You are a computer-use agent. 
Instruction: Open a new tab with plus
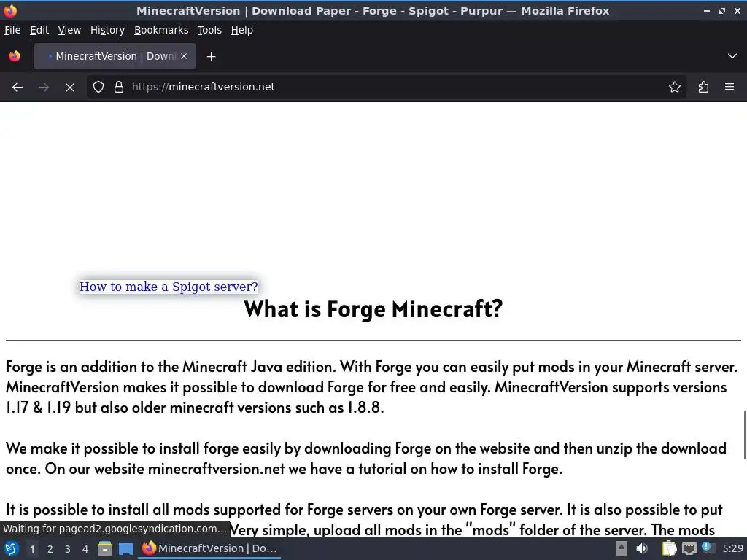[211, 57]
